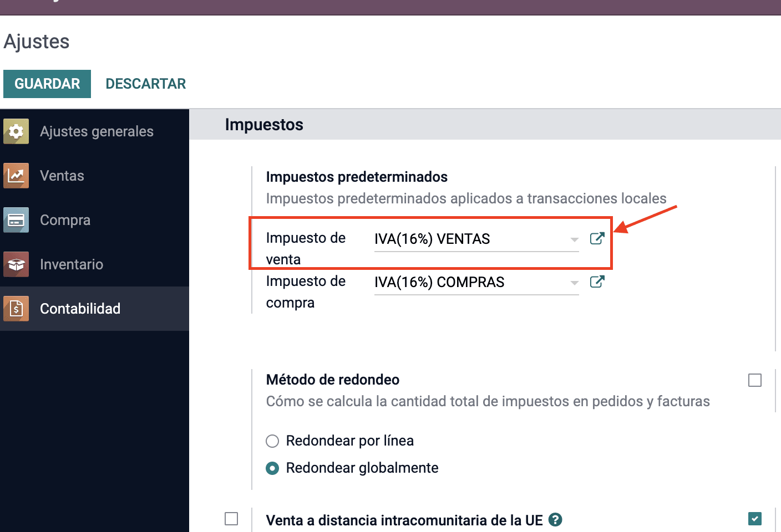Click the Compra credit card icon
Image resolution: width=781 pixels, height=532 pixels.
click(x=16, y=220)
